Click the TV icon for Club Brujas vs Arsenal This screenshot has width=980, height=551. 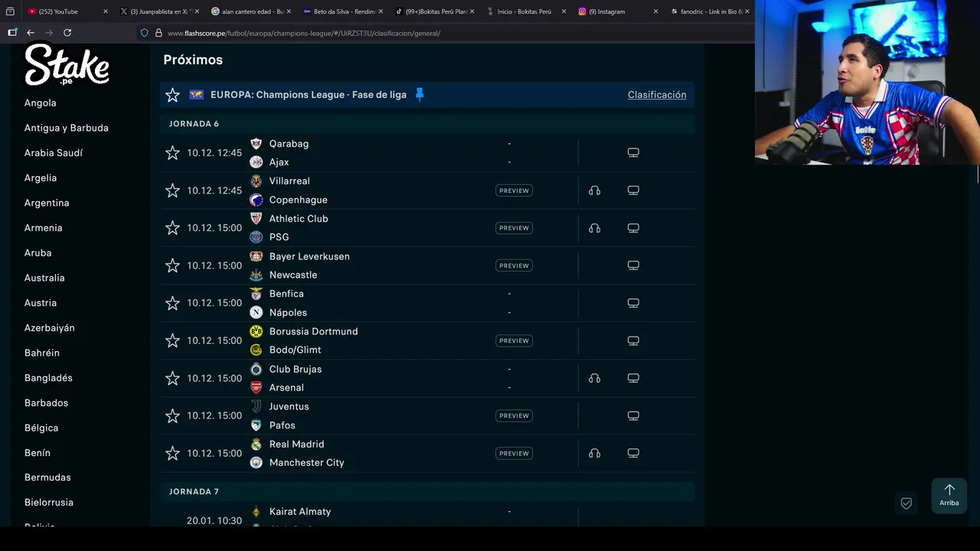633,378
